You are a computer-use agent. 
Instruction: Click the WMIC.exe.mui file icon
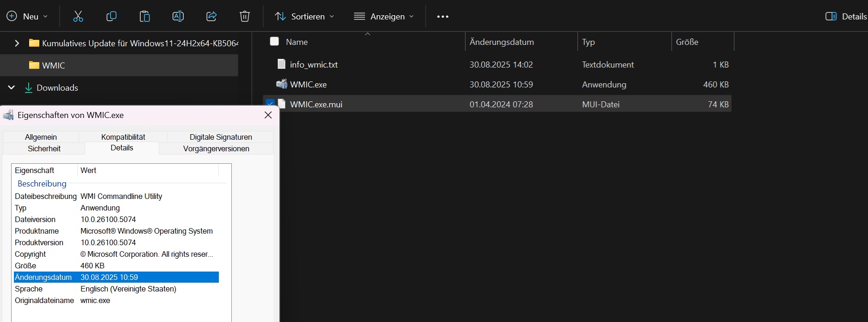pyautogui.click(x=281, y=104)
